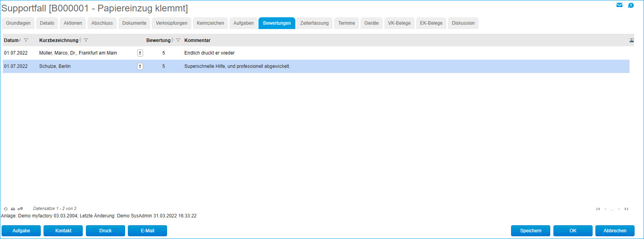Open filter funnel for Bewertung column
Screen dimensions: 644x239
click(178, 40)
